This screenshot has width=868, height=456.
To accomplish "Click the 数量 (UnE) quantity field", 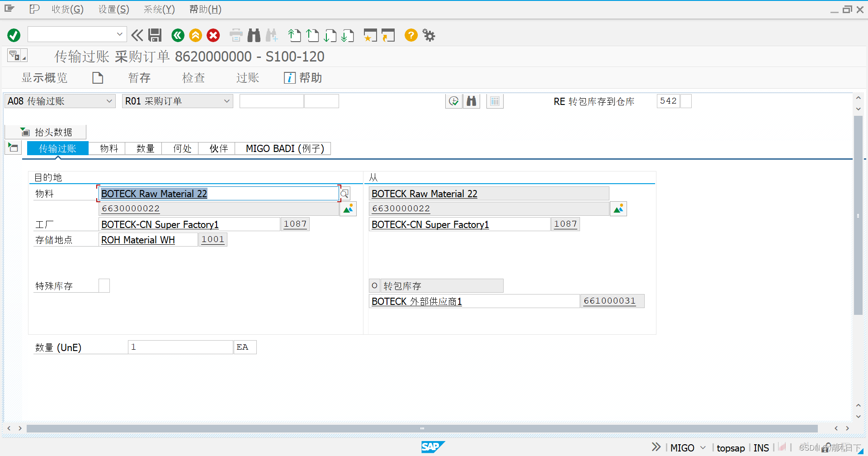I will [x=180, y=347].
